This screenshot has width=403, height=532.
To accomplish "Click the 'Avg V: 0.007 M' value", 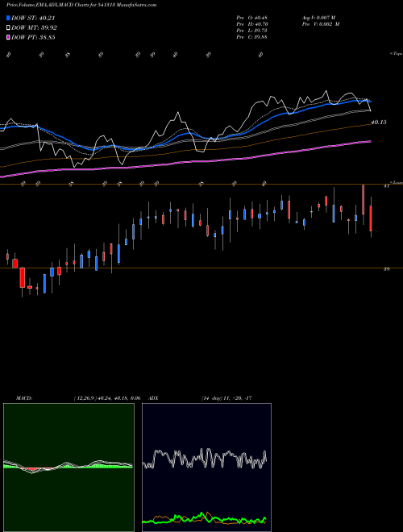I will 318,17.
